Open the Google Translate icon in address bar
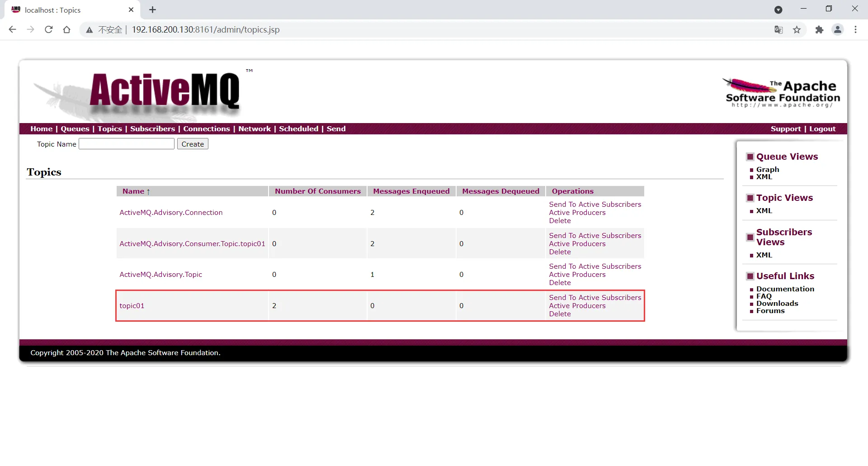Screen dimensions: 868x466 point(778,30)
